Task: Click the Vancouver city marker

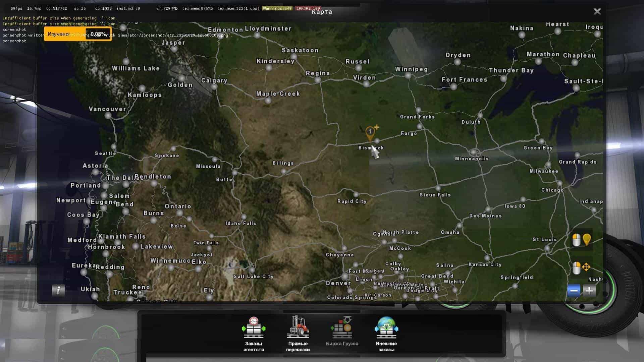Action: pos(108,116)
